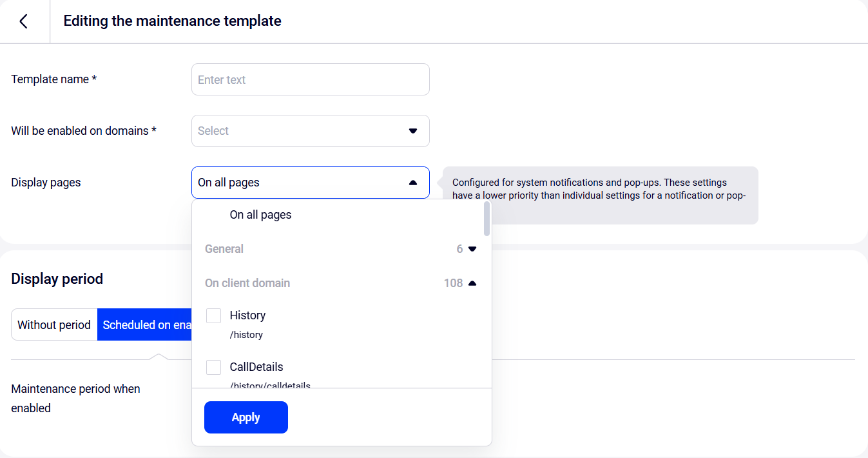Click the 'On client domain' header label
This screenshot has width=868, height=458.
pyautogui.click(x=247, y=283)
